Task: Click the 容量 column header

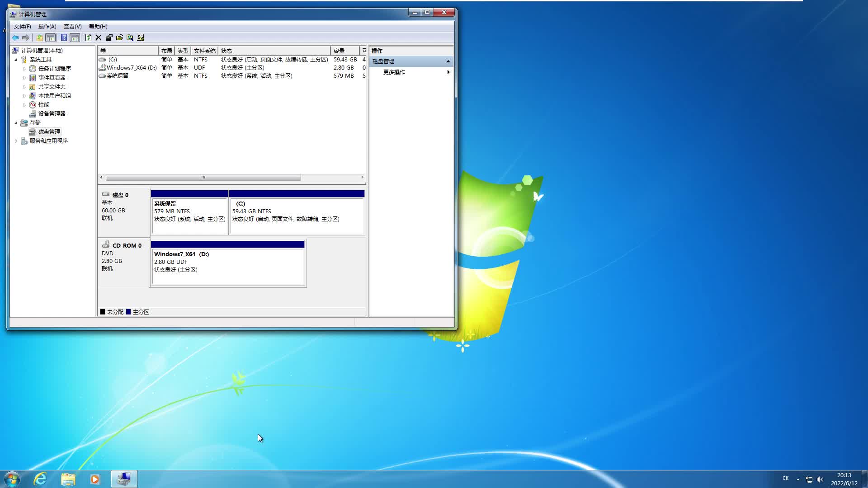Action: [344, 51]
